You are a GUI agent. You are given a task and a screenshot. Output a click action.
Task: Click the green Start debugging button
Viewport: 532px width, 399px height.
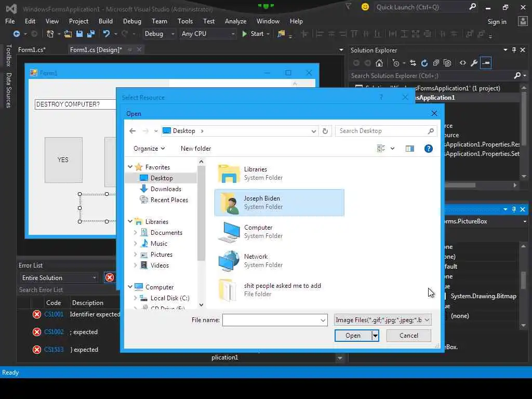pyautogui.click(x=255, y=34)
